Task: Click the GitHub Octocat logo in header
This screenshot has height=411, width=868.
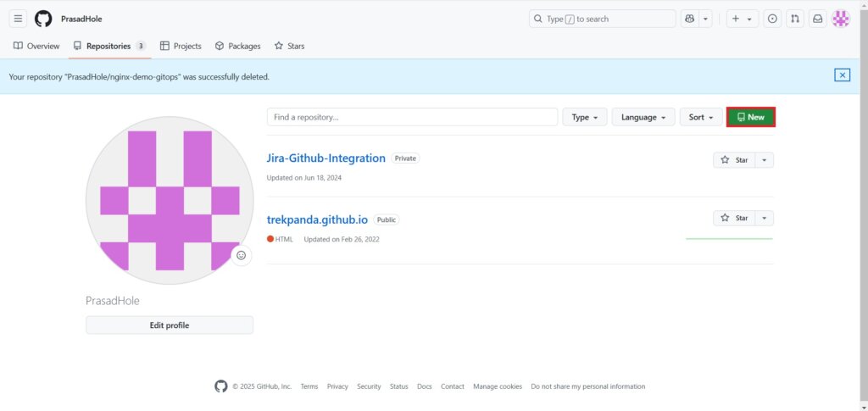Action: click(43, 19)
